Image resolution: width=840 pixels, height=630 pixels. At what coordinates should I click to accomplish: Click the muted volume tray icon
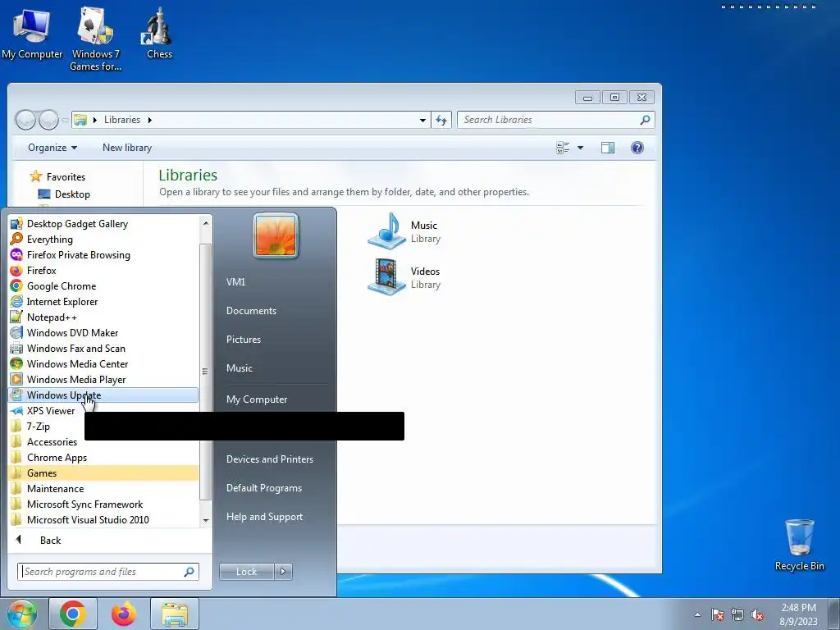[757, 615]
